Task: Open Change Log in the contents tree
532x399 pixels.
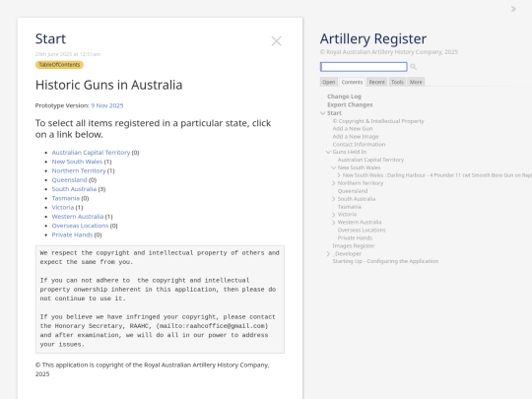Action: (344, 97)
